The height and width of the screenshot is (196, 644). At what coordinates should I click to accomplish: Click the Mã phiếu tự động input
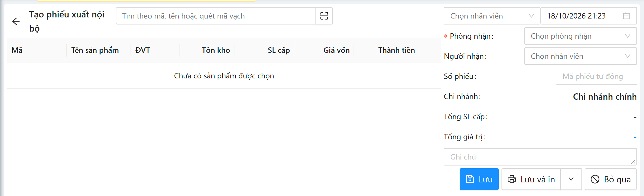(596, 76)
